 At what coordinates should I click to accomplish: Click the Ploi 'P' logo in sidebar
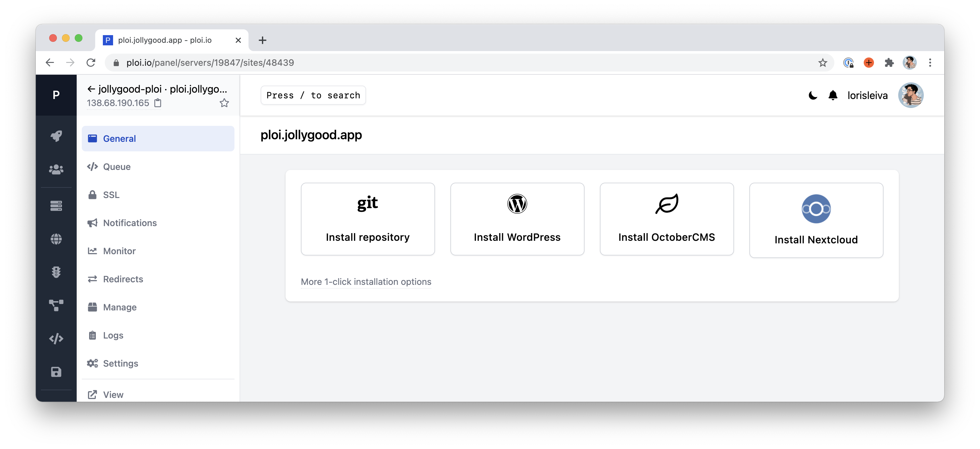[x=56, y=95]
